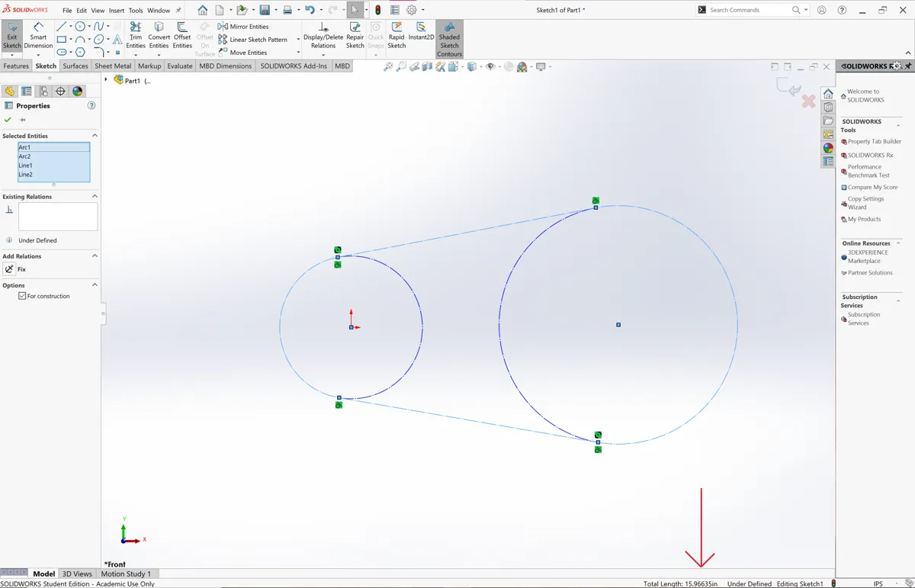Screen dimensions: 915x588
Task: Accept the properties with the green checkmark
Action: coord(8,120)
